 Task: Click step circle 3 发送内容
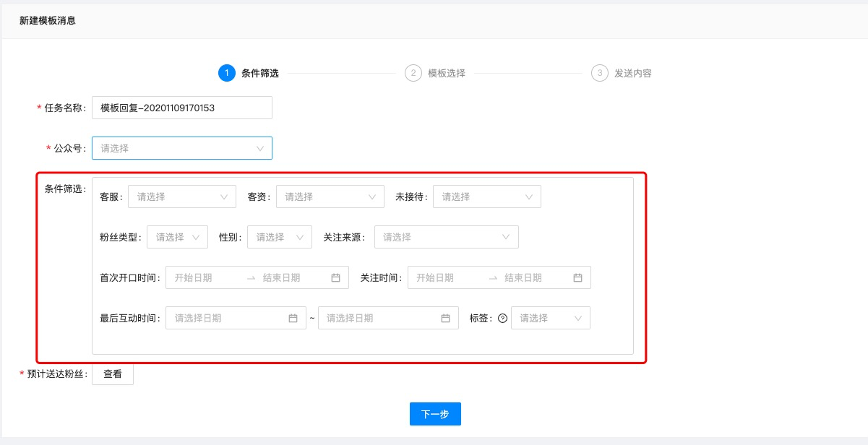click(599, 72)
